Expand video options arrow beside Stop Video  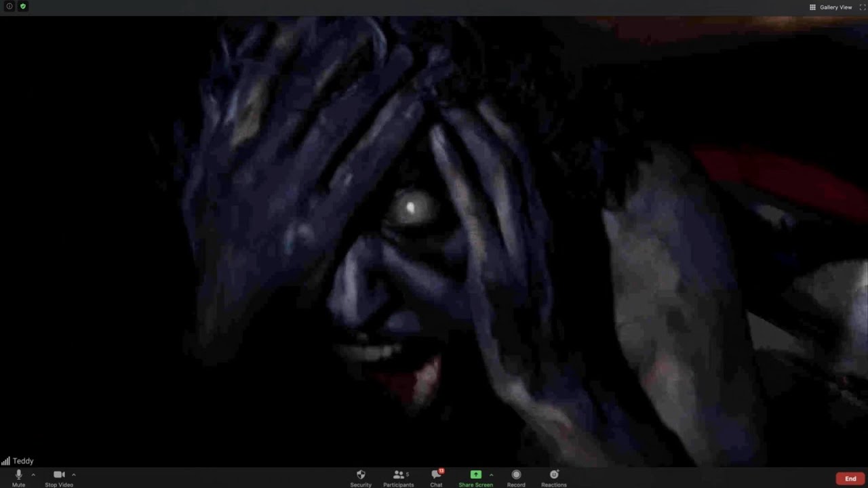[73, 474]
